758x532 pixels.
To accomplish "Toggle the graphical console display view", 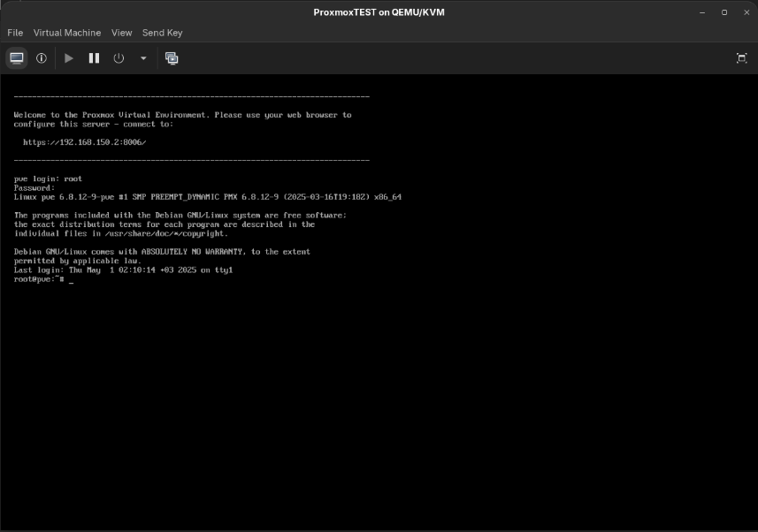I will pyautogui.click(x=18, y=57).
